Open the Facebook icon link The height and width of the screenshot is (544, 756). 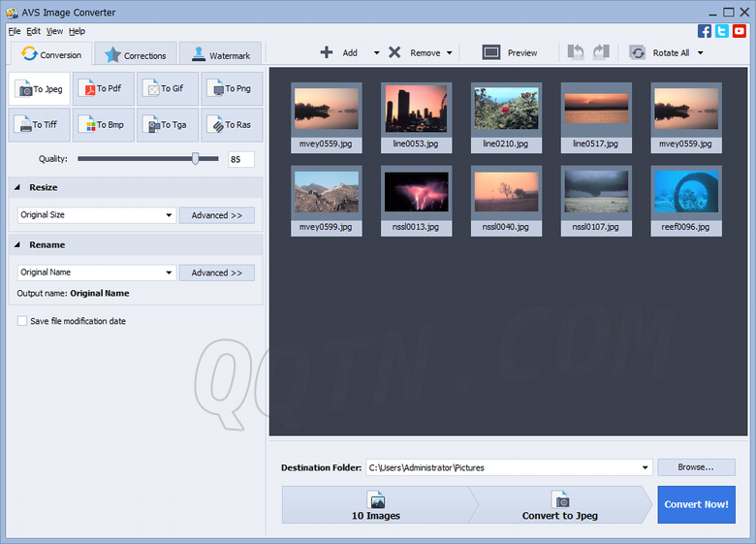(705, 31)
